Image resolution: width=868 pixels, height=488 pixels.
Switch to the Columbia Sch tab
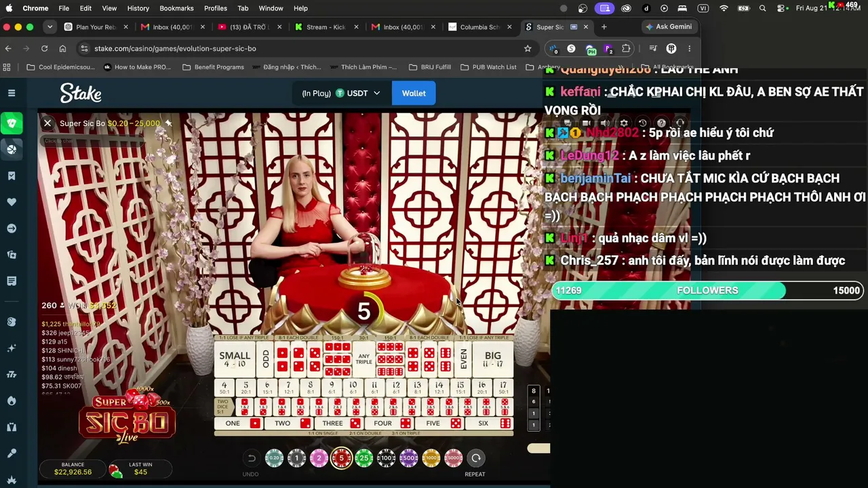[x=480, y=27]
